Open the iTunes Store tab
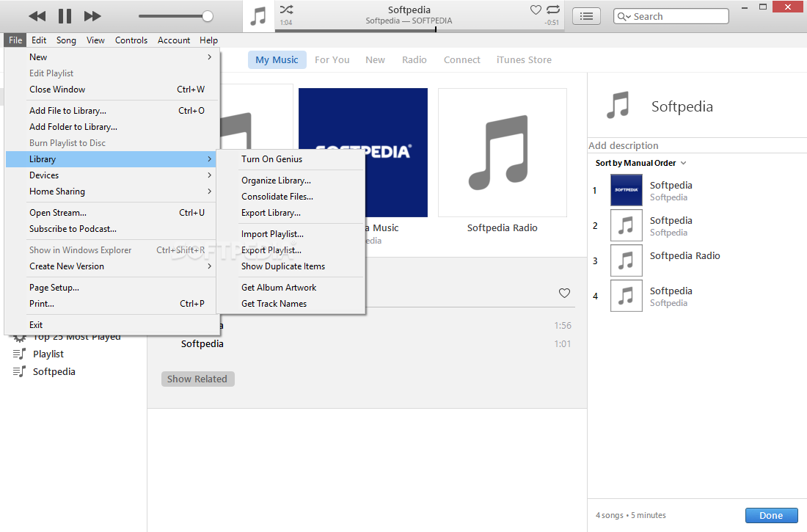 [524, 59]
